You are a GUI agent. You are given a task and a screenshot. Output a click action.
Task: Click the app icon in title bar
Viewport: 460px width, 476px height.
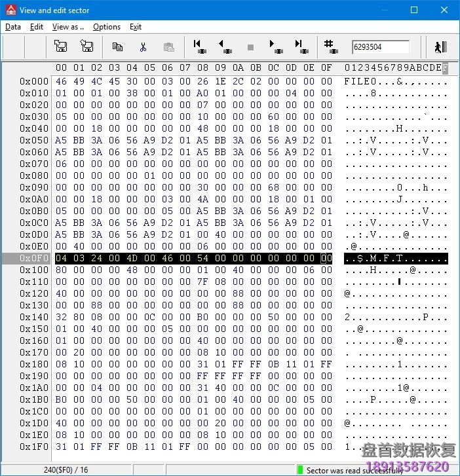point(11,10)
